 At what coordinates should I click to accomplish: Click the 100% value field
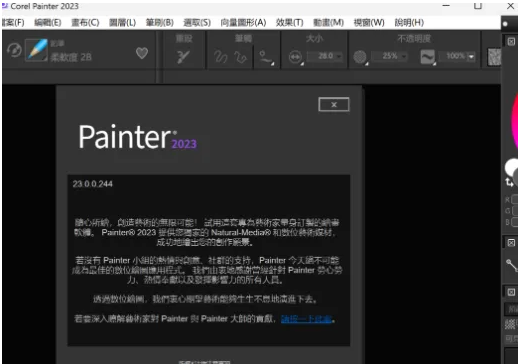[453, 56]
